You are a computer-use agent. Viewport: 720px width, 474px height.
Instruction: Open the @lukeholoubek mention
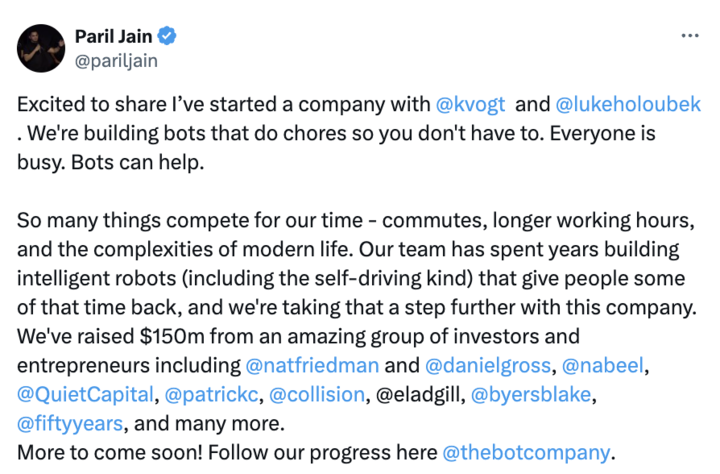pos(628,105)
